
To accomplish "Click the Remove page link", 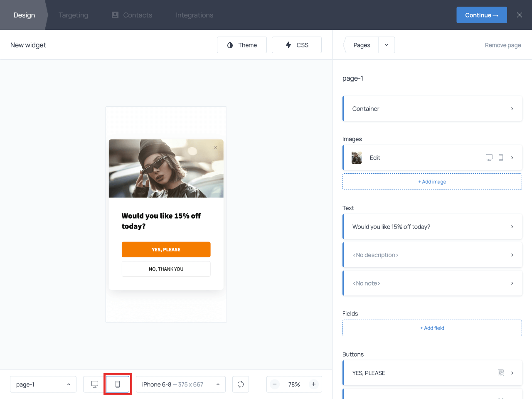I will click(503, 45).
